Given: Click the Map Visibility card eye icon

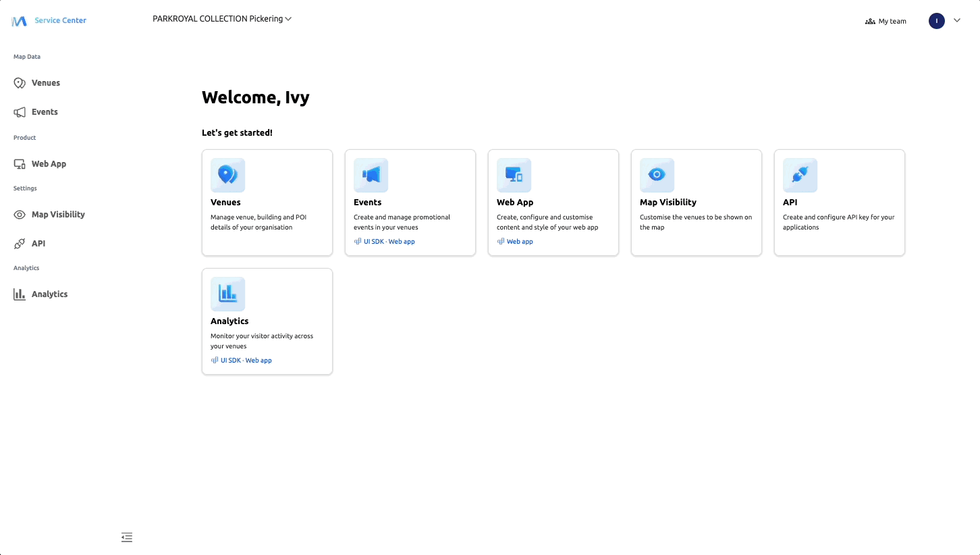Looking at the screenshot, I should point(657,176).
